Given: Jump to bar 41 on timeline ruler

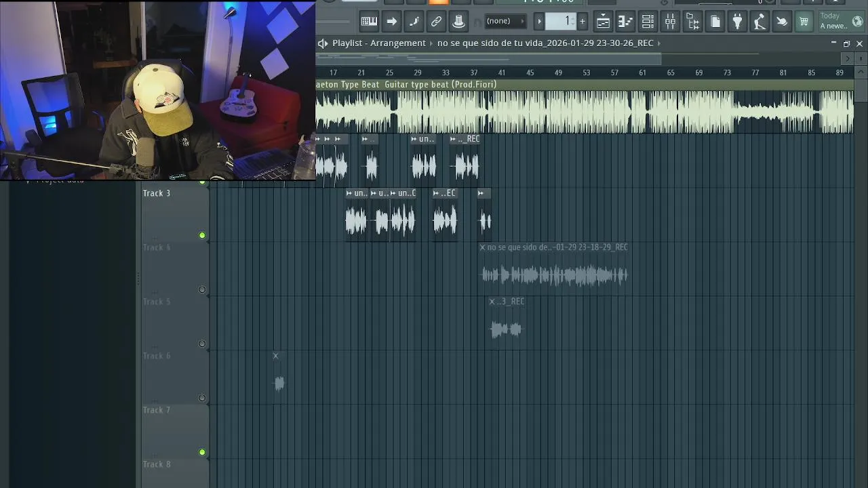Looking at the screenshot, I should [502, 73].
